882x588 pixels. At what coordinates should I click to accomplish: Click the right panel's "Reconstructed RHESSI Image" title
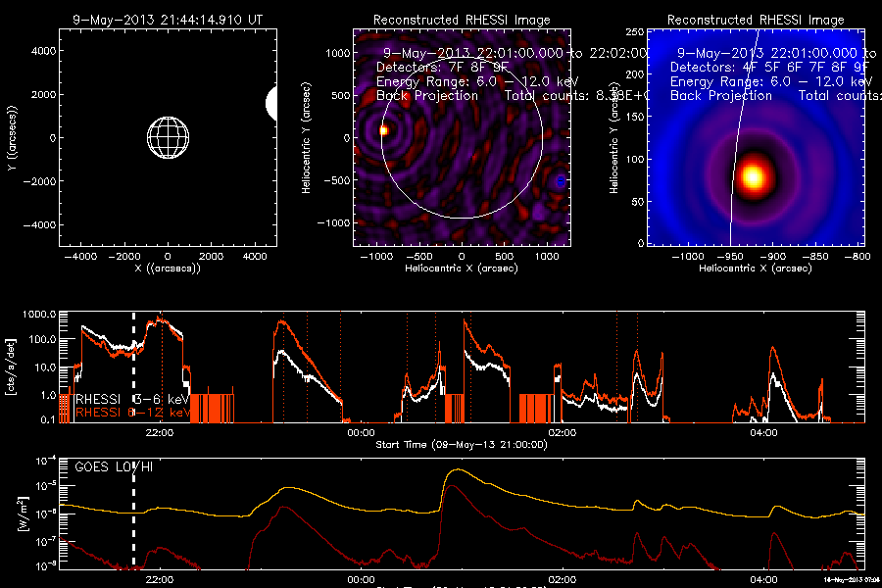click(756, 20)
